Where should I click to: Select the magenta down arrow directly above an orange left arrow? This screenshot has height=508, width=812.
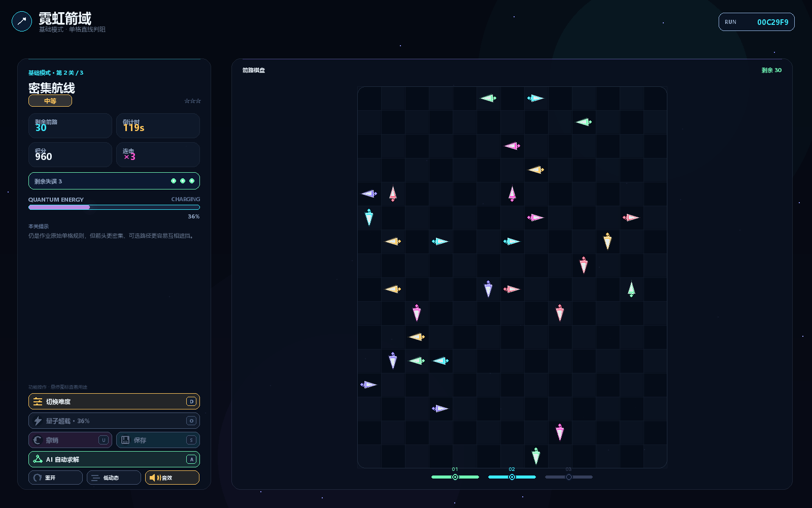(x=417, y=313)
